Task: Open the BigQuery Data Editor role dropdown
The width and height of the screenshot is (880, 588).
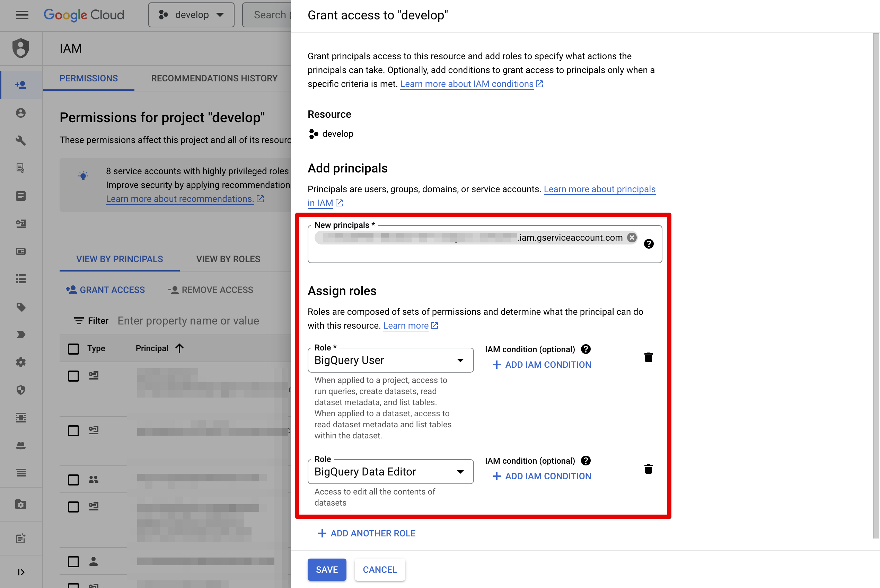Action: point(390,471)
